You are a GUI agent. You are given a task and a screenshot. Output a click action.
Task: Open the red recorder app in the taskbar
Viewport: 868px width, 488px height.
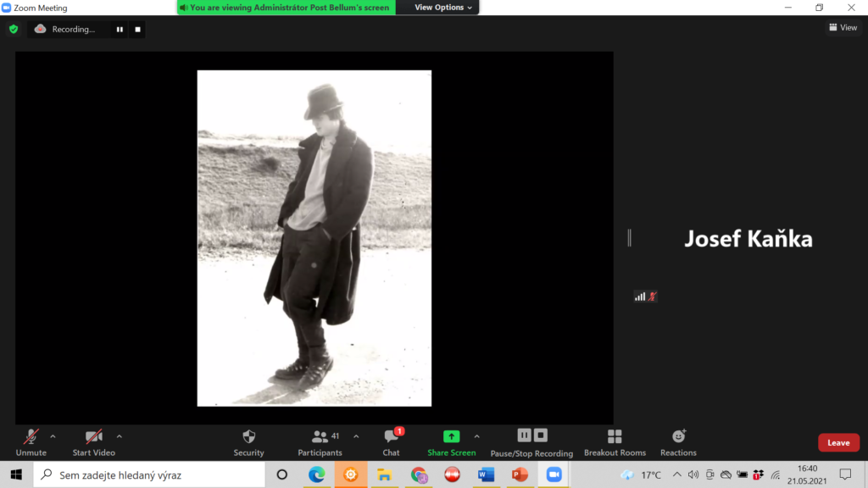point(453,474)
